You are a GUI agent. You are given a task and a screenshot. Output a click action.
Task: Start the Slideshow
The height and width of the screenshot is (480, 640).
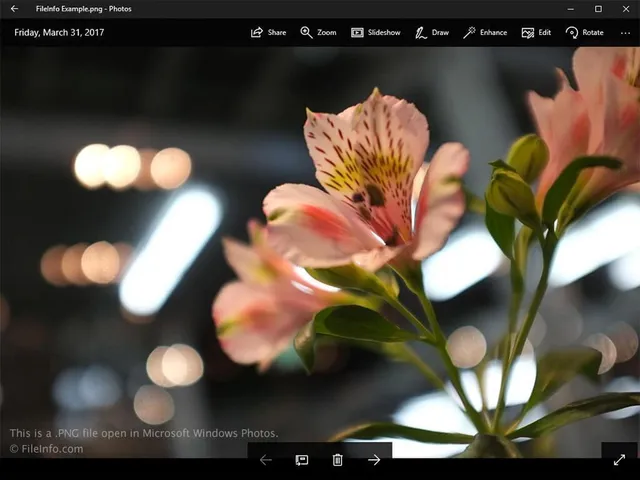(375, 32)
